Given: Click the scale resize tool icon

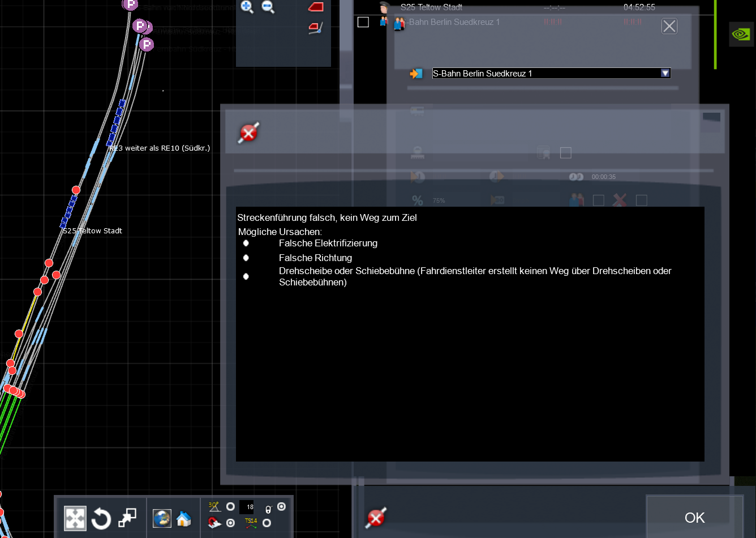Looking at the screenshot, I should (127, 517).
